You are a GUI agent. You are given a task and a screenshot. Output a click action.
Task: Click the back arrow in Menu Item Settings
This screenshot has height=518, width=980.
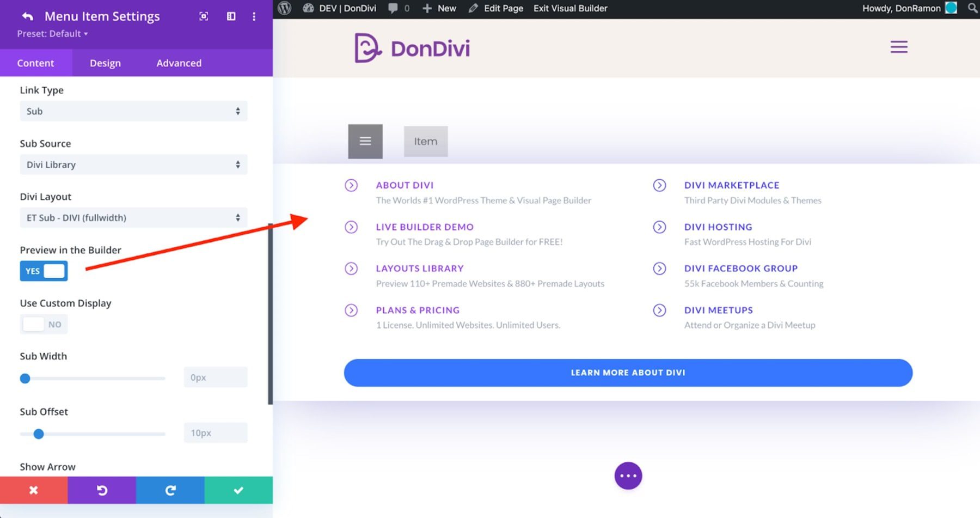point(27,16)
